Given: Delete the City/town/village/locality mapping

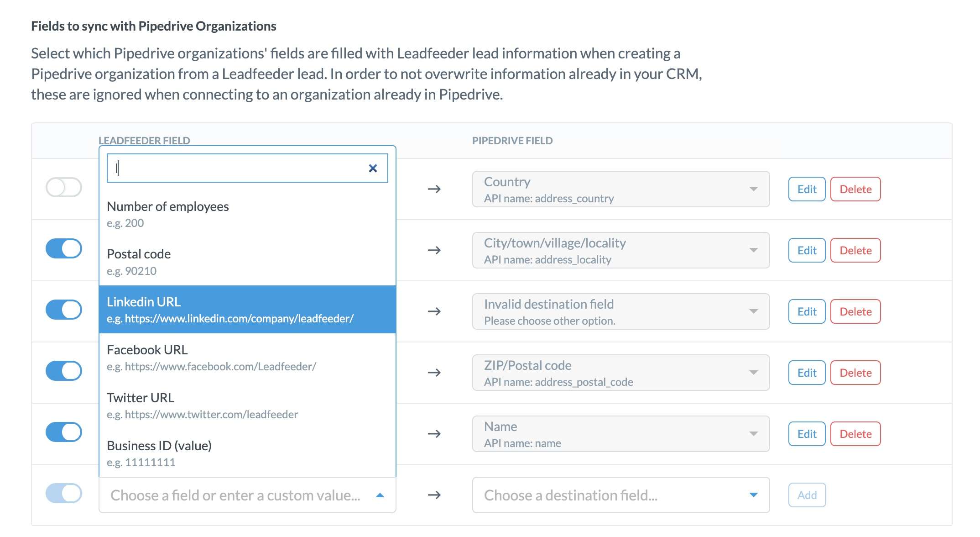Looking at the screenshot, I should (x=855, y=250).
